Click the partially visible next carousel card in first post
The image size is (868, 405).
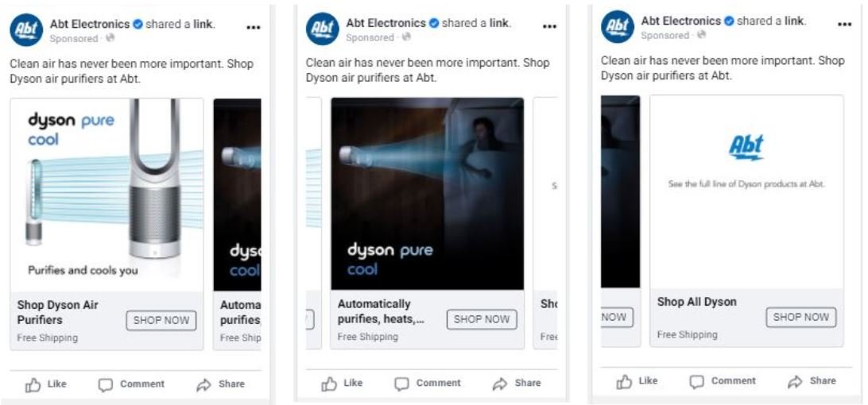tap(237, 224)
